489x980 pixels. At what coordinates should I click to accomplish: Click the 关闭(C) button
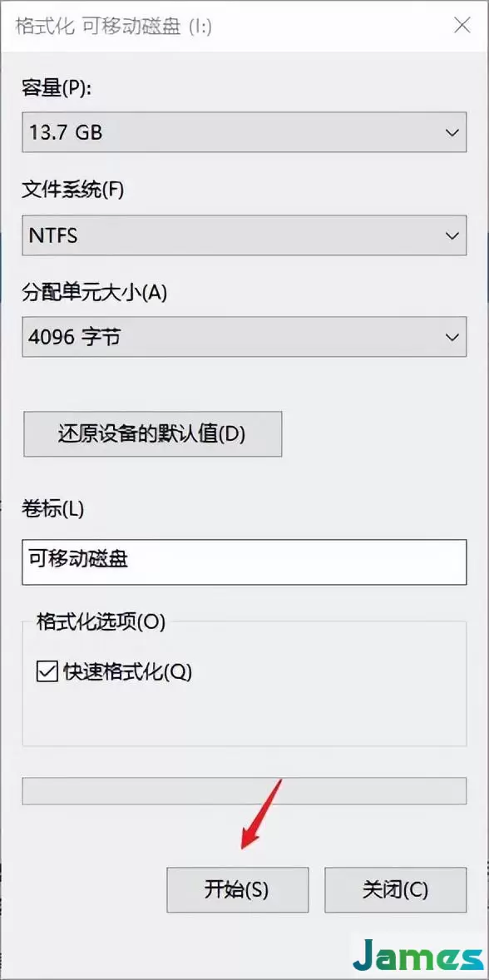coord(395,890)
